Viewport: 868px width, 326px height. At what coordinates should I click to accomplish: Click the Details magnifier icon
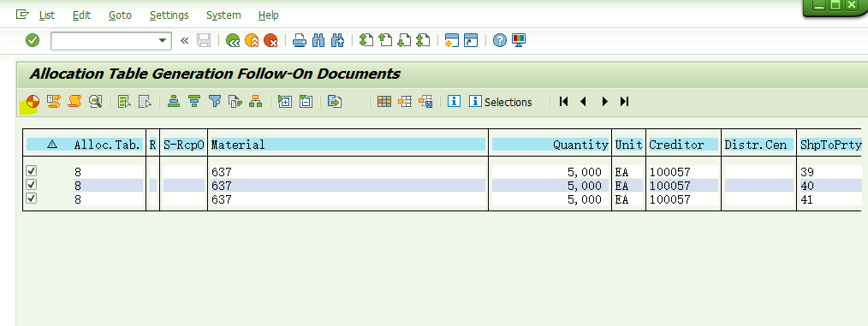pos(96,101)
